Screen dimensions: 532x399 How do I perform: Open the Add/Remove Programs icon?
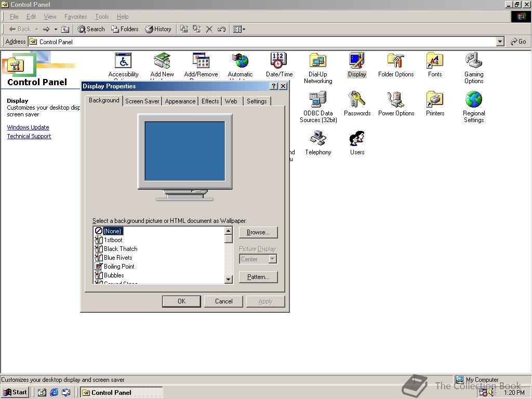coord(201,61)
